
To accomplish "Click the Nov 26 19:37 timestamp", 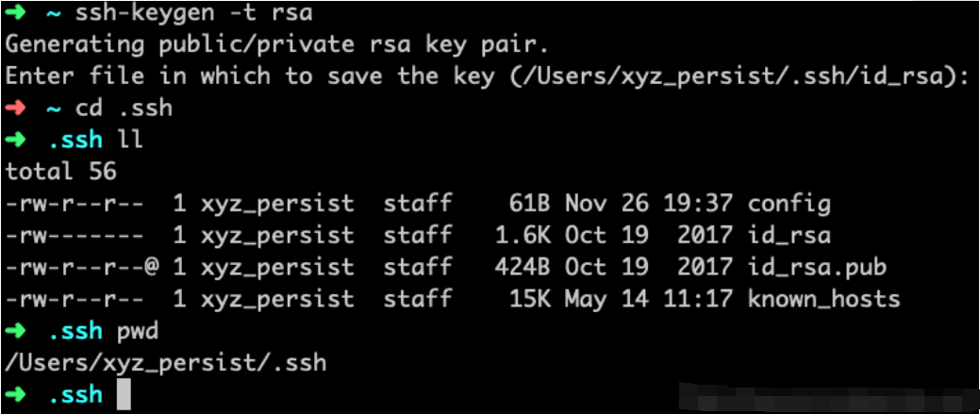I will [x=648, y=204].
